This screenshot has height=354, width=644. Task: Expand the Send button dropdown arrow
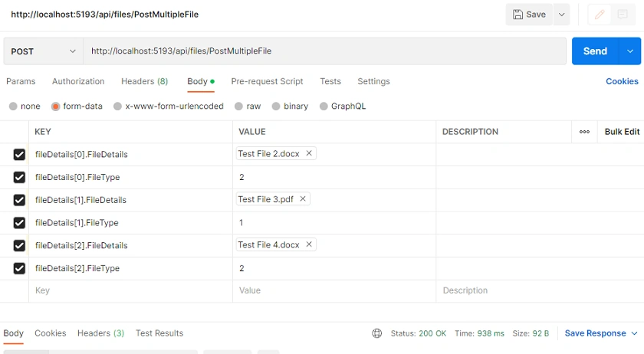coord(629,51)
